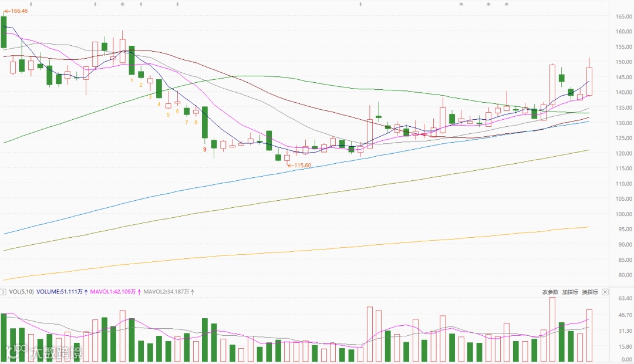Click the 46.70 volume axis label

625,315
